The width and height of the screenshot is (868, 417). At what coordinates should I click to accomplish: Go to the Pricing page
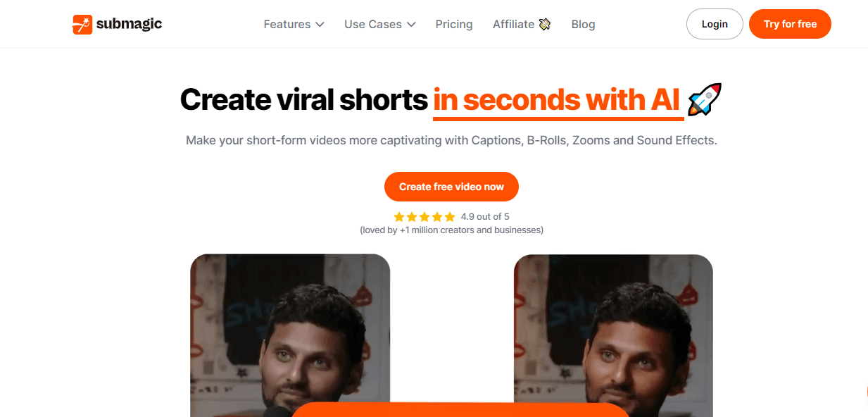tap(454, 24)
